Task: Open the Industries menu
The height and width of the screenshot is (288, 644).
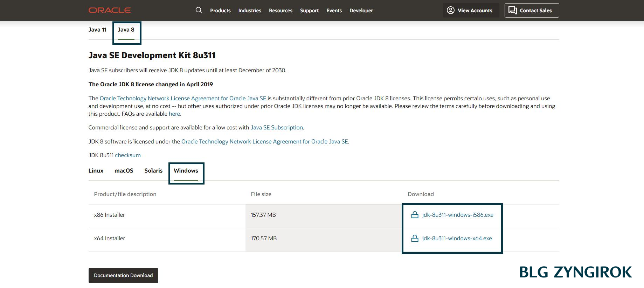Action: (250, 11)
